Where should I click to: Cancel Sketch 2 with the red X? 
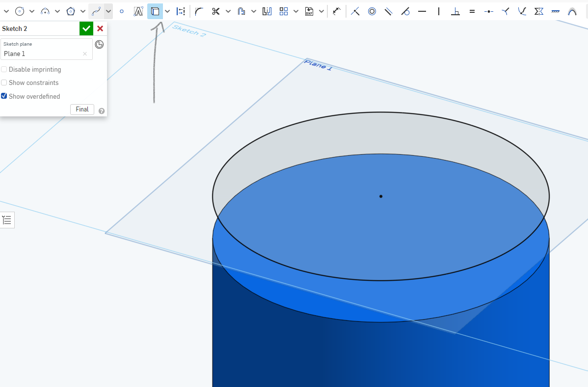click(x=100, y=28)
